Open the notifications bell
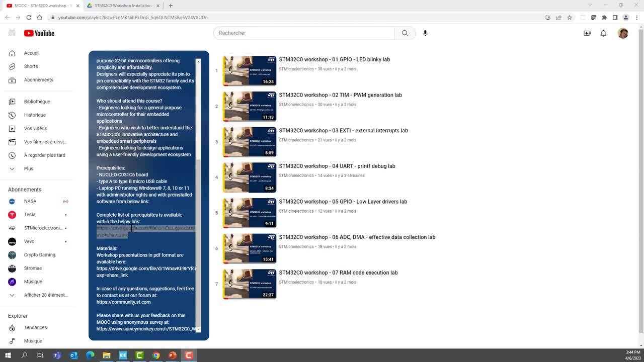644x362 pixels. coord(603,33)
